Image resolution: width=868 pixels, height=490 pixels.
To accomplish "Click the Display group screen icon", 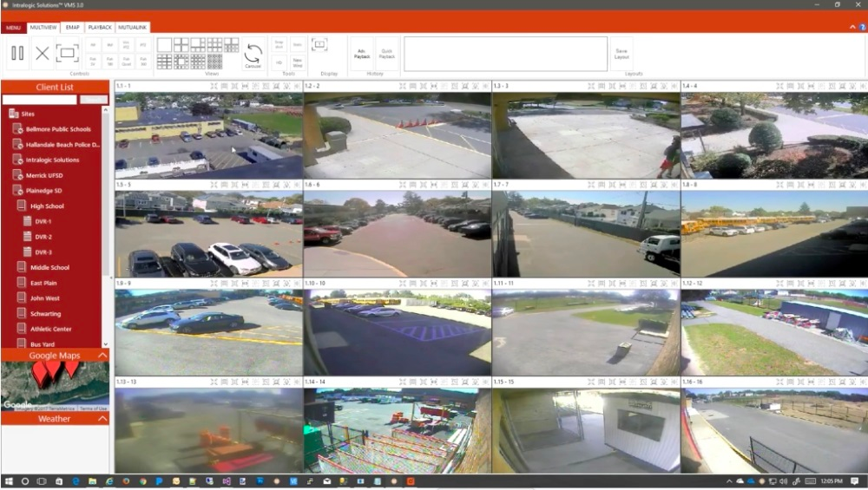I will [319, 44].
